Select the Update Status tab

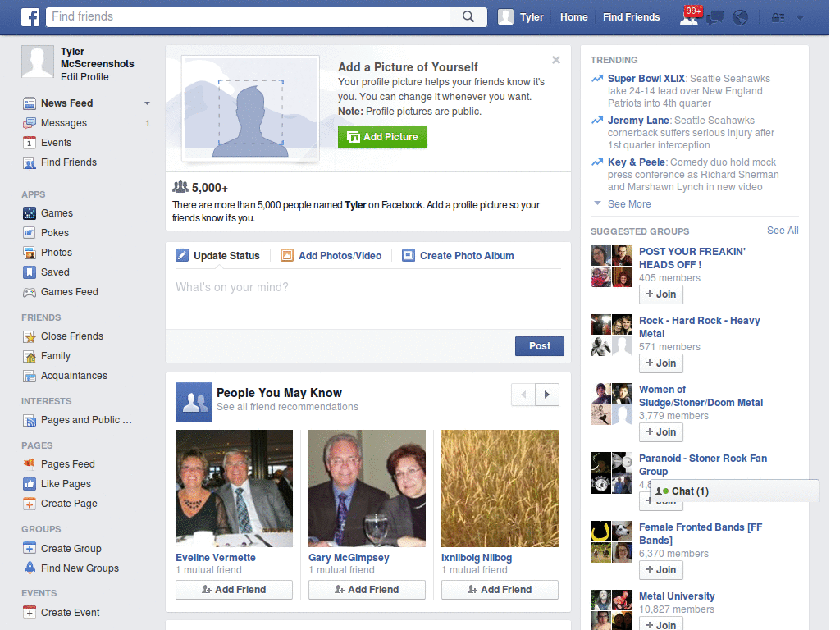[218, 256]
